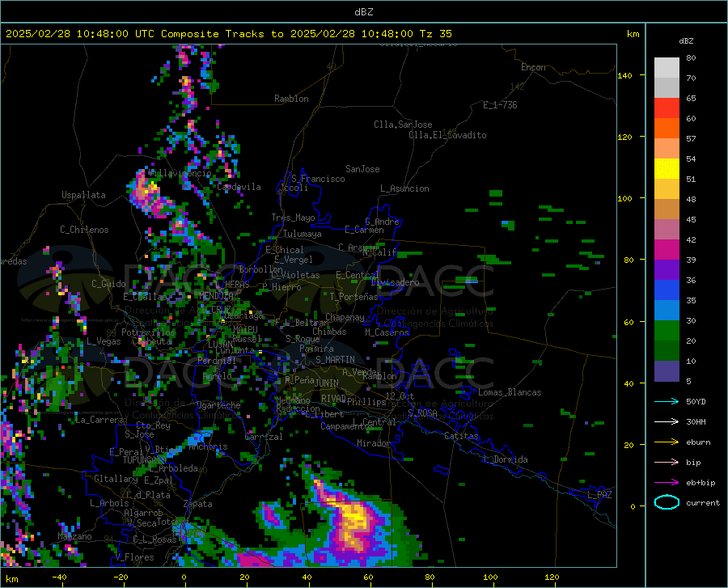Click the cyan 50YD arrow icon

667,401
